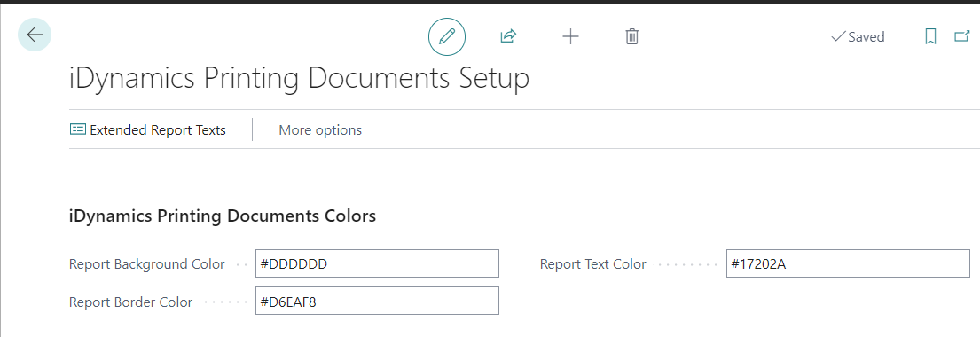The width and height of the screenshot is (980, 337).
Task: Click the Saved status indicator
Action: 858,37
